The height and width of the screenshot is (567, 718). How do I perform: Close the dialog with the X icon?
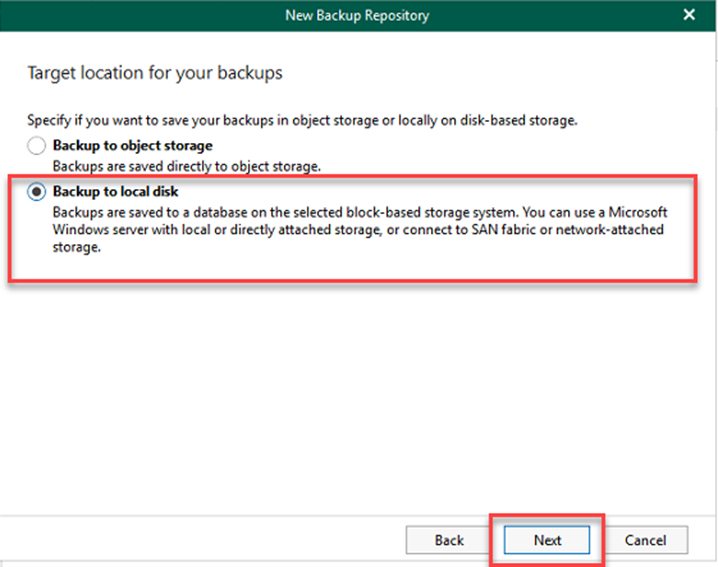688,14
